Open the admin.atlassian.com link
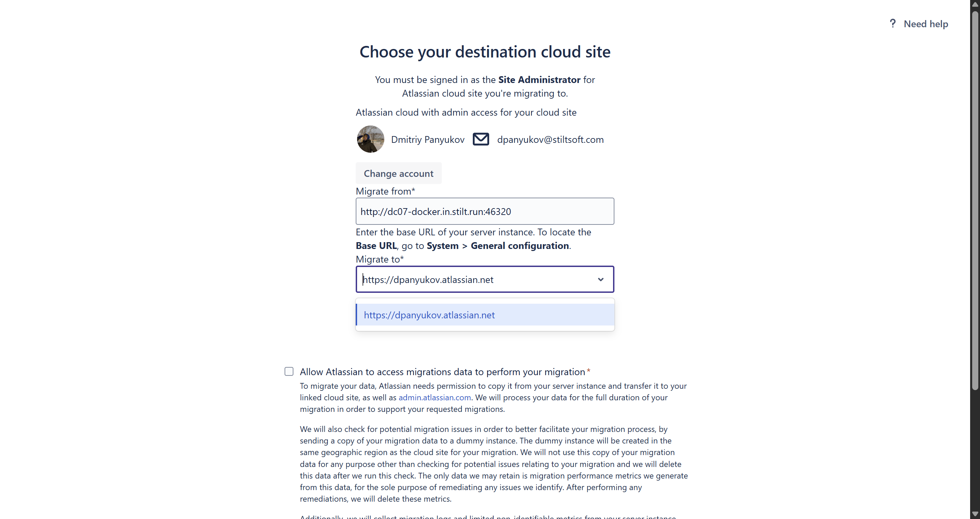Screen dimensions: 980x519 (434, 397)
